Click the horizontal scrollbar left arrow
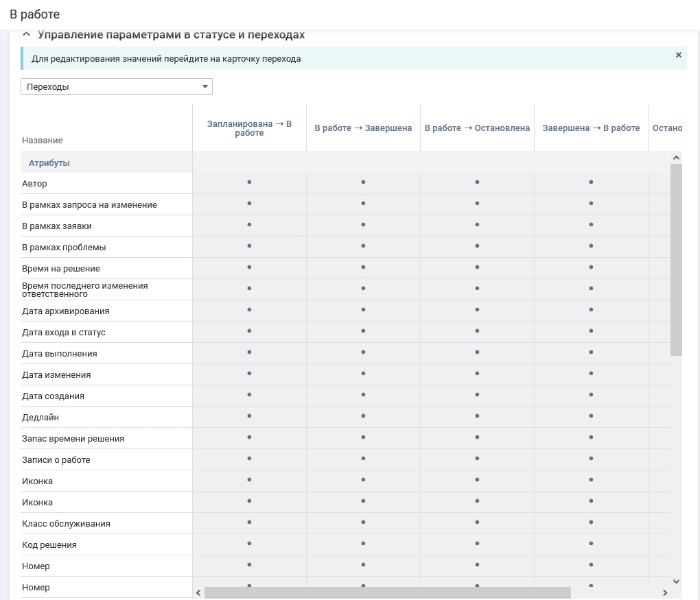 tap(198, 592)
